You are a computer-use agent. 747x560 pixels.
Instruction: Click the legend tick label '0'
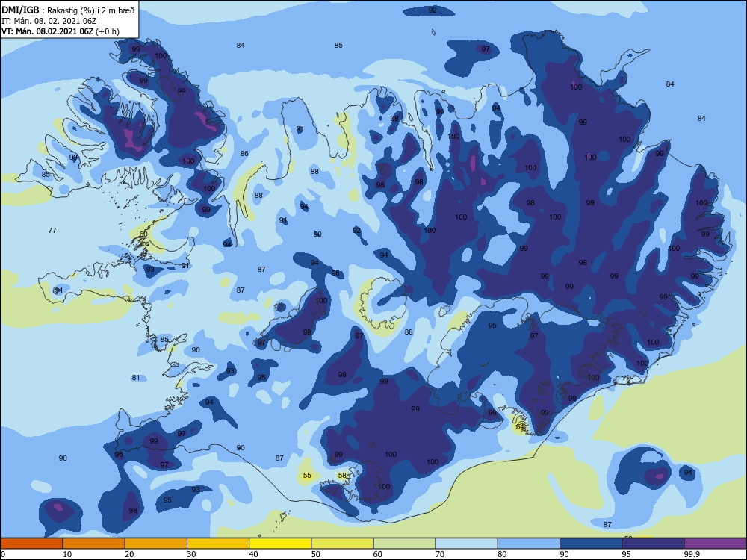[2, 554]
